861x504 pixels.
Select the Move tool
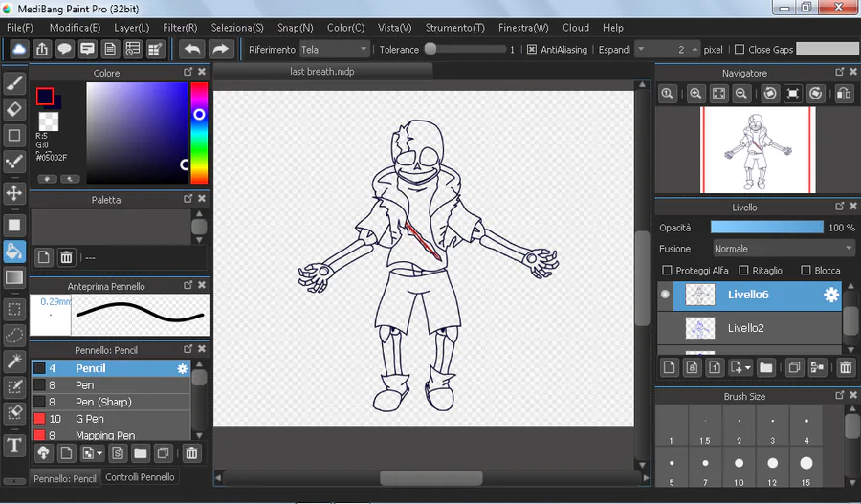(x=14, y=193)
